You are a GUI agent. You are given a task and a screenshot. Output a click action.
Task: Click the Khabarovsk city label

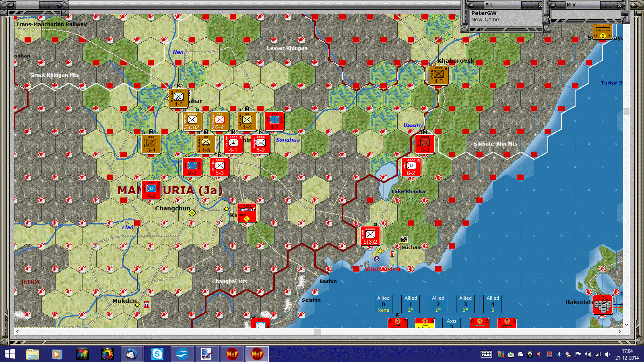(456, 61)
